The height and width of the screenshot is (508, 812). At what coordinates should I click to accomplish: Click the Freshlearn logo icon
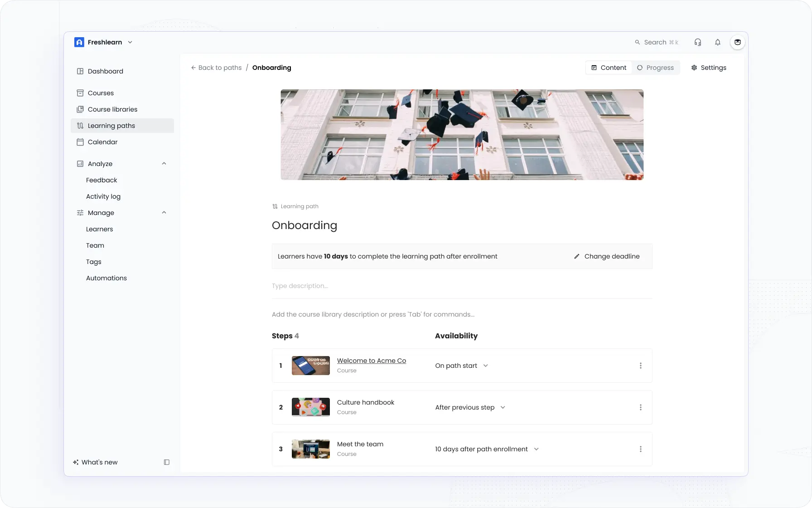(79, 42)
